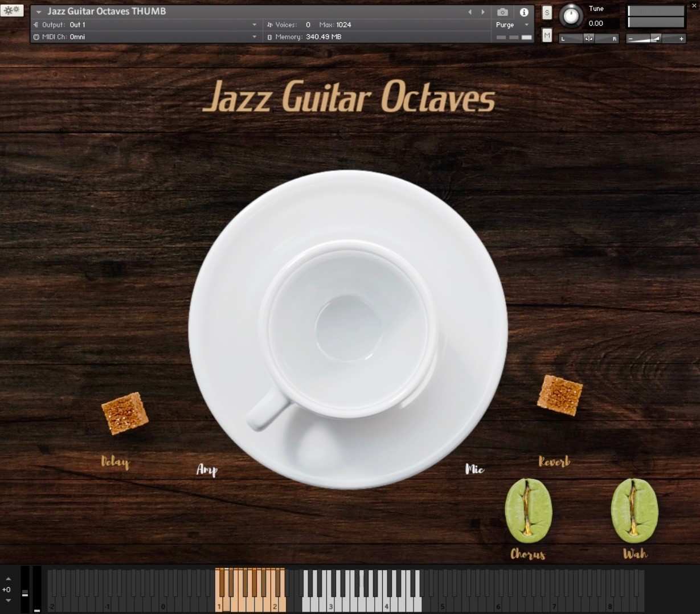Solo the instrument with S button
700x614 pixels.
pos(547,13)
